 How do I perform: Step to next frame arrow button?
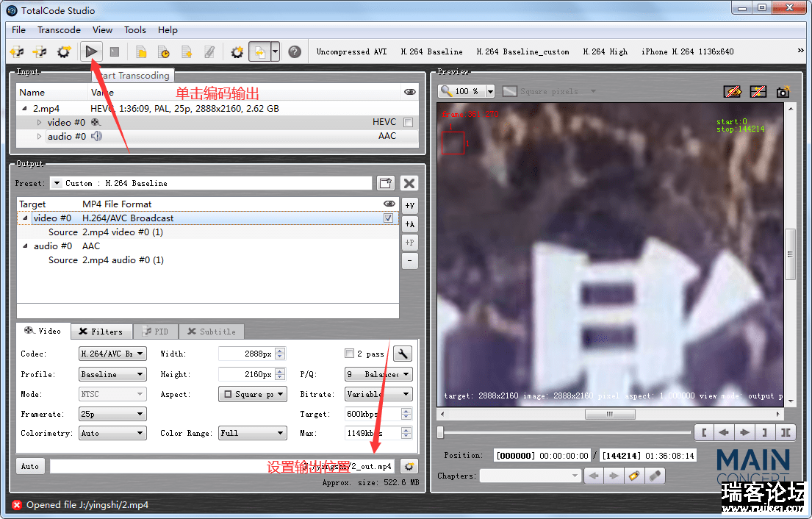744,432
